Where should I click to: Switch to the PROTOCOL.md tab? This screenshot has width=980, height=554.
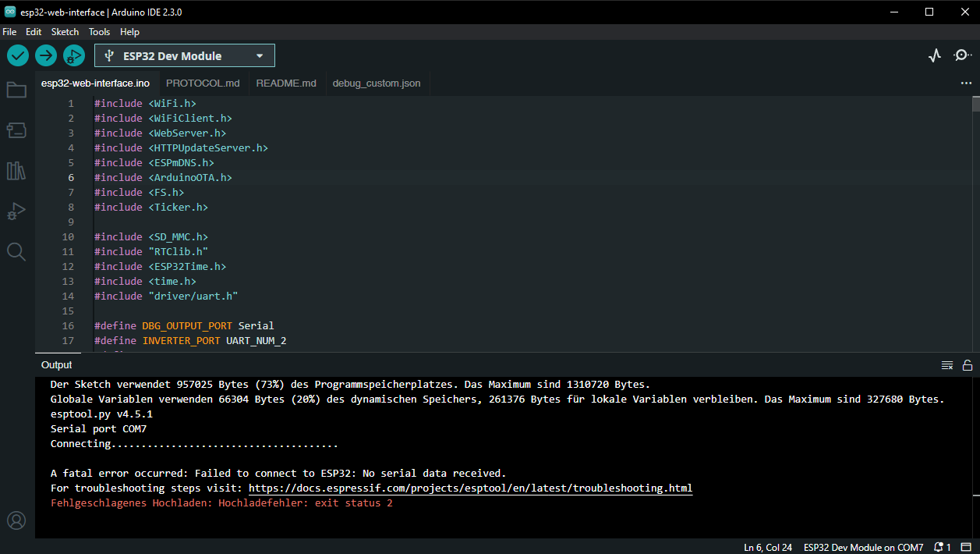click(x=203, y=83)
